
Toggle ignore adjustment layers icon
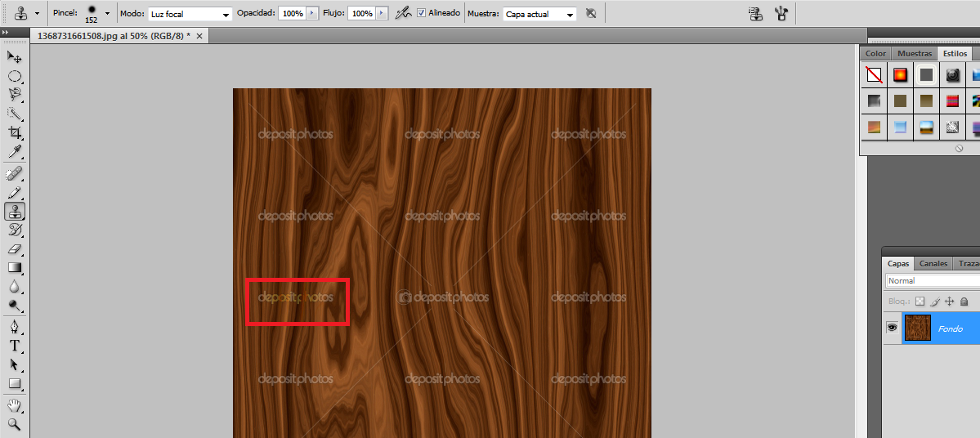[591, 13]
